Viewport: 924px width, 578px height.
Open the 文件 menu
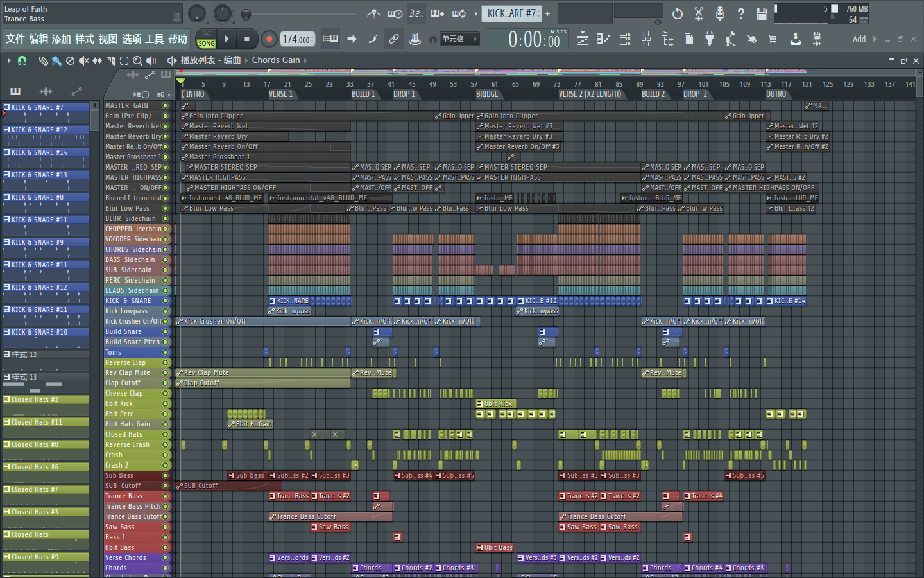click(x=15, y=39)
